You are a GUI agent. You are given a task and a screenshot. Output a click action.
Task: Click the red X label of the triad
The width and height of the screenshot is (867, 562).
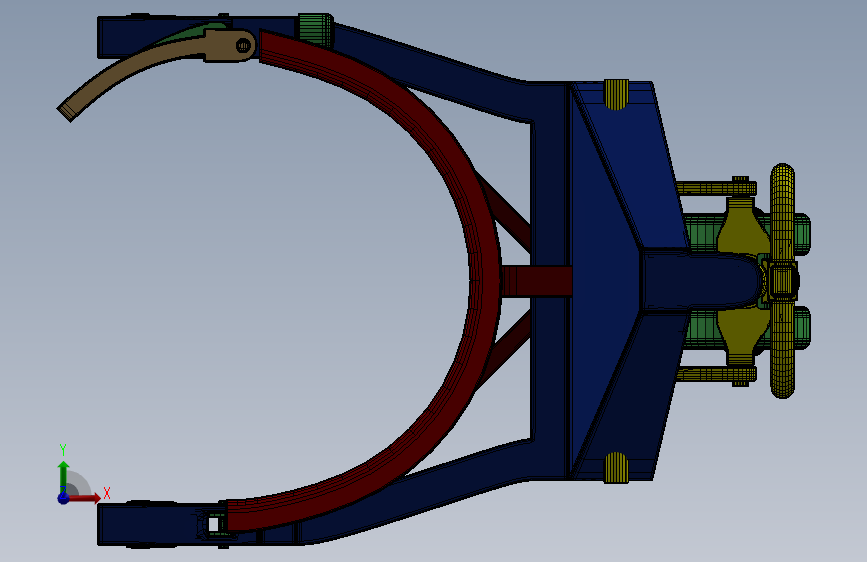point(107,493)
